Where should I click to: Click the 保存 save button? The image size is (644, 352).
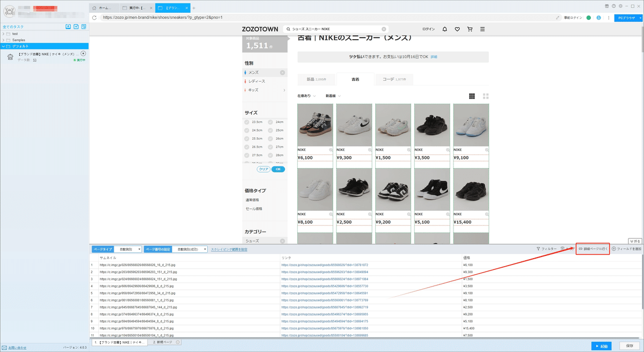(x=630, y=346)
